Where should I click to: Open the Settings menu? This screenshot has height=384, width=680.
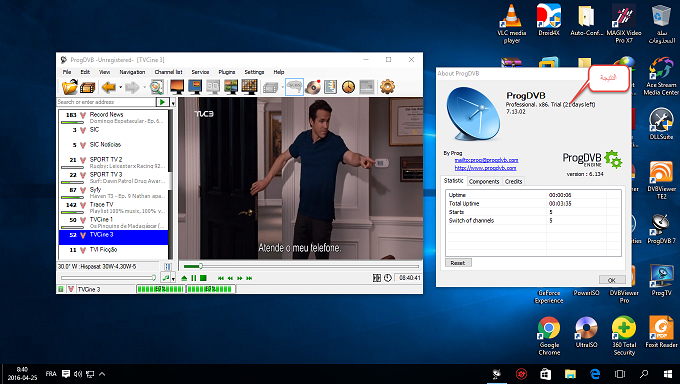(x=254, y=72)
